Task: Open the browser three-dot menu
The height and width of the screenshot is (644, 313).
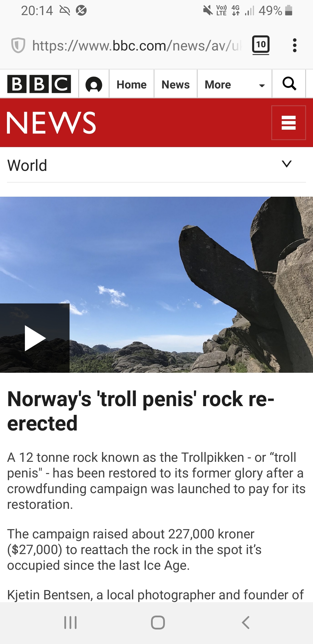Action: pyautogui.click(x=295, y=45)
